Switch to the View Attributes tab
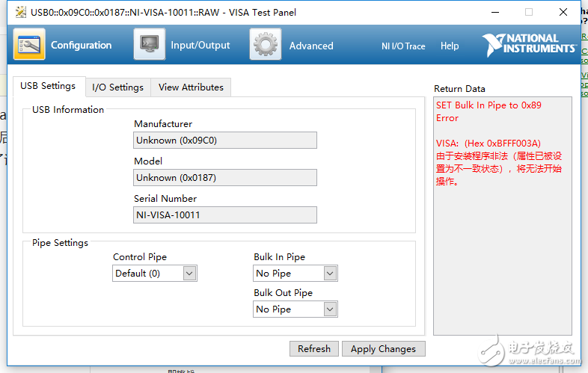This screenshot has width=588, height=373. 191,87
